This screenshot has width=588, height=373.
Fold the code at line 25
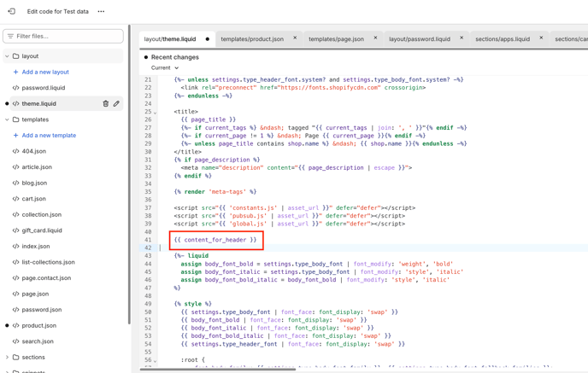[x=156, y=112]
